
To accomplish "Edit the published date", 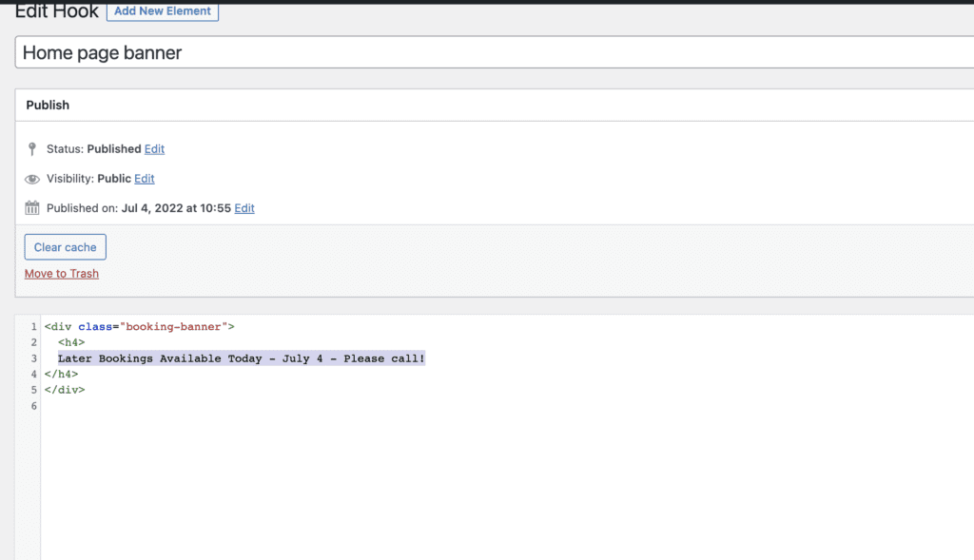I will [244, 208].
